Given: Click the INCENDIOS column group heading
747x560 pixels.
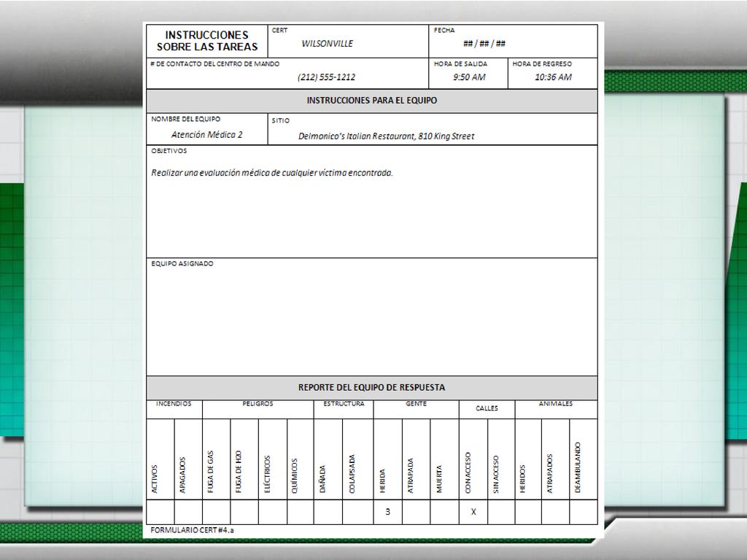Looking at the screenshot, I should point(174,403).
